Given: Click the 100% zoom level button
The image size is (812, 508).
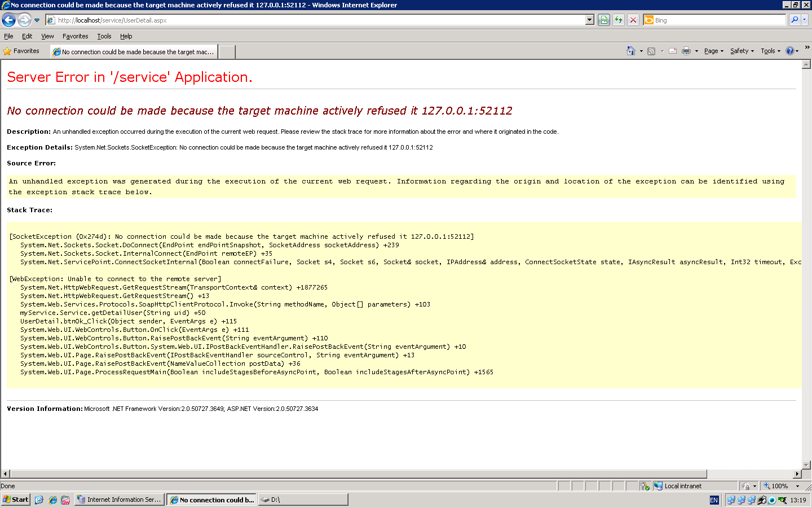Looking at the screenshot, I should (777, 486).
